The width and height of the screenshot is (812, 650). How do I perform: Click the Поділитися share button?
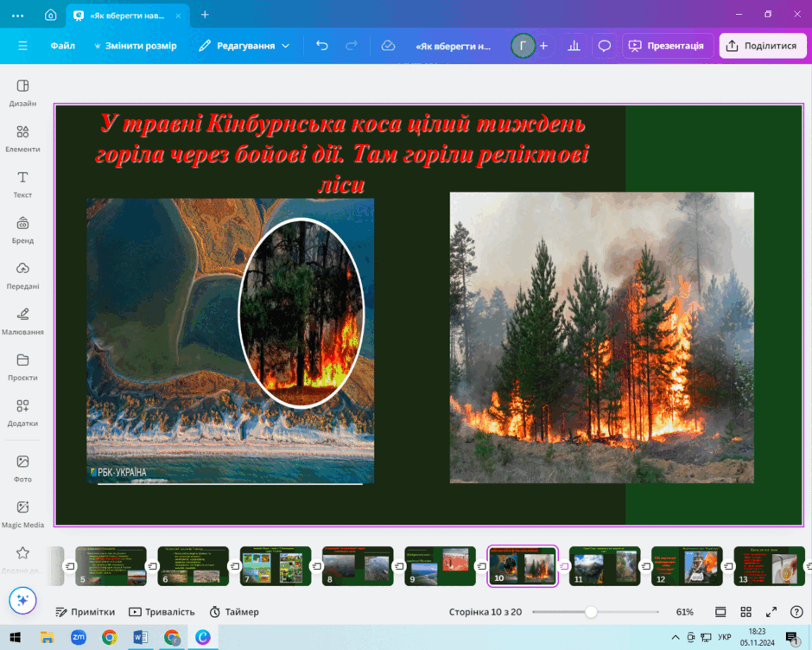coord(763,46)
